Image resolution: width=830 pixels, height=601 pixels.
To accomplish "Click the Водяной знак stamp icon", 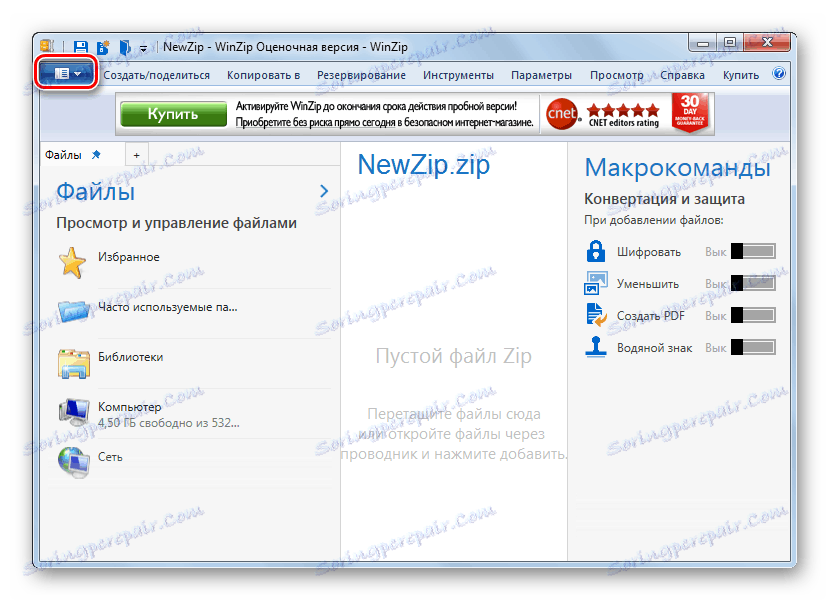I will click(x=596, y=347).
